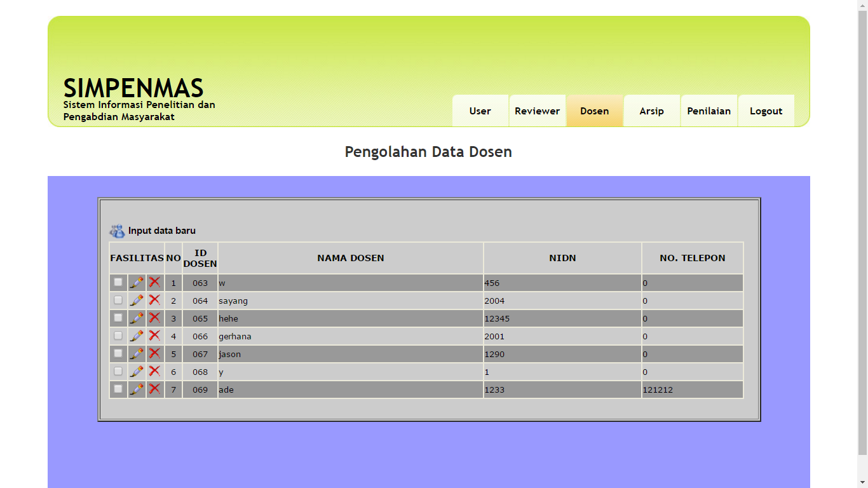Switch to the Reviewer tab

(538, 111)
